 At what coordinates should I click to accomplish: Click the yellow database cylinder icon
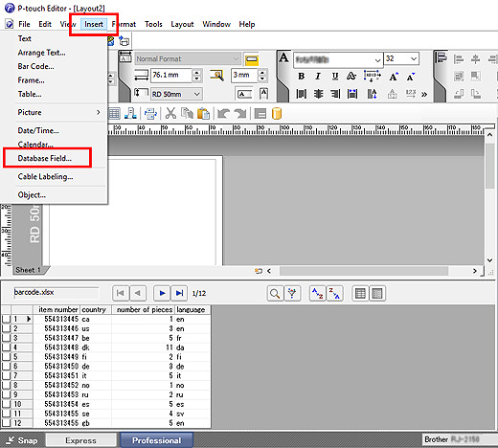click(277, 114)
